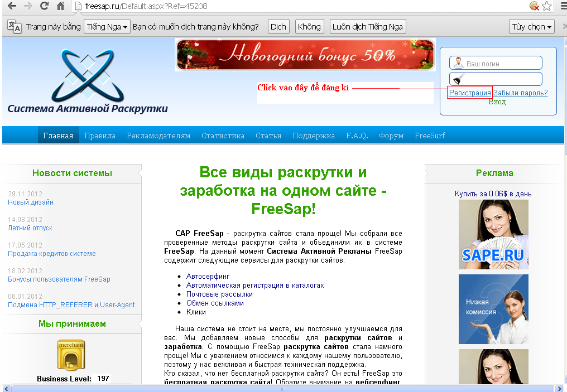567x392 pixels.
Task: Click the Клики list item text
Action: (196, 312)
